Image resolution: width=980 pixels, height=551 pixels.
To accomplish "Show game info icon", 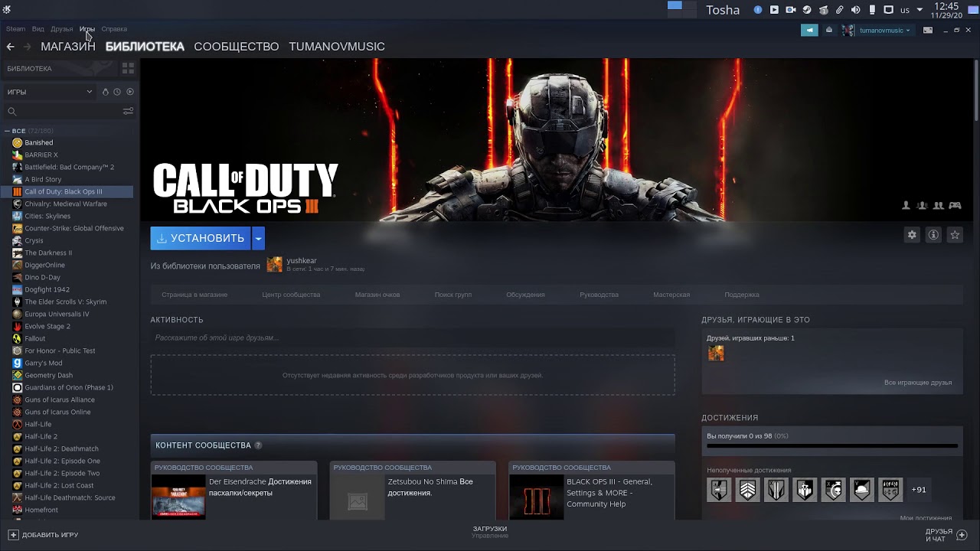I will (933, 235).
